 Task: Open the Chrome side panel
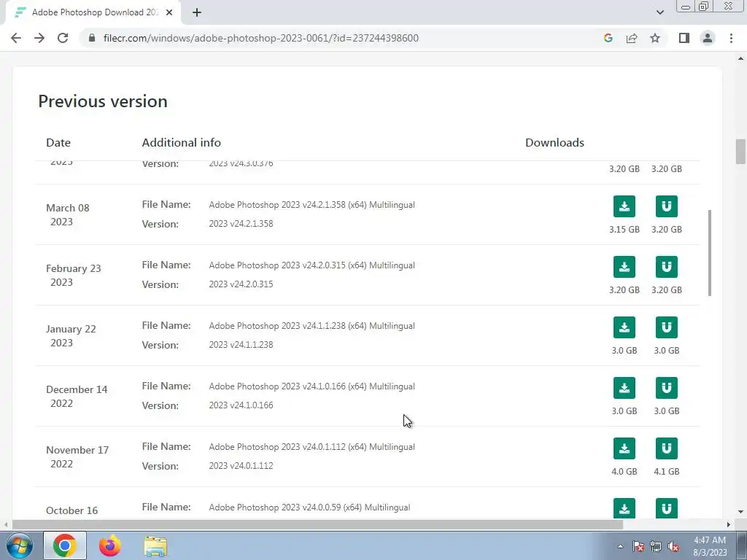684,38
